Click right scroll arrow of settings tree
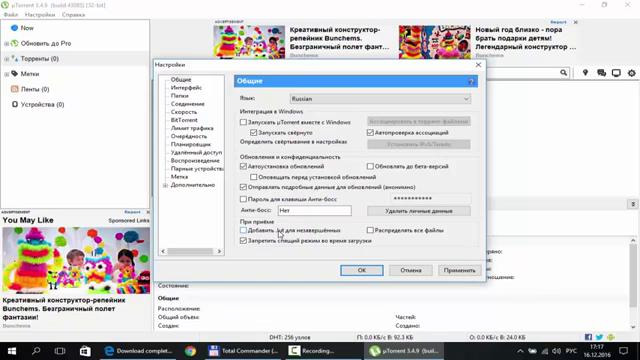This screenshot has height=360, width=640. click(219, 251)
